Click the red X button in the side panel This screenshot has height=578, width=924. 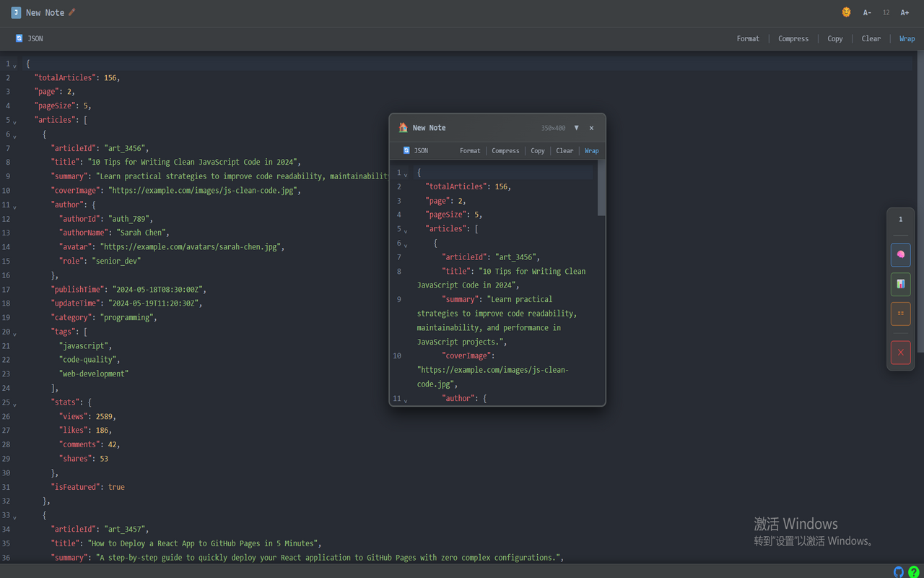[x=900, y=353]
